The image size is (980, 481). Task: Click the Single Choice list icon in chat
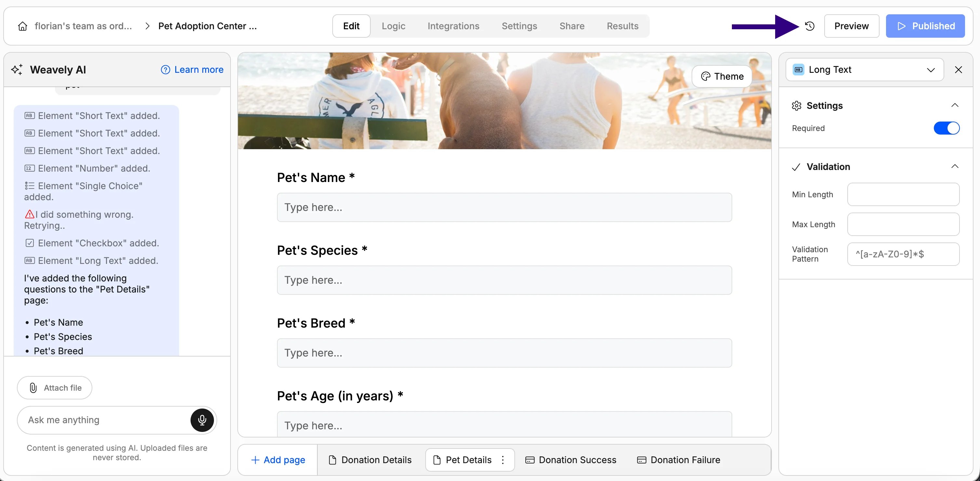[29, 186]
